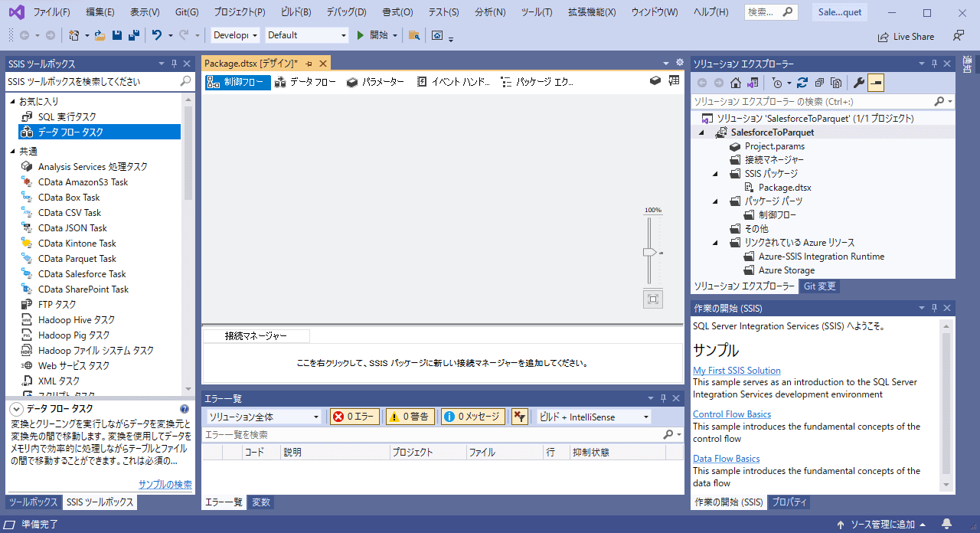Switch to the Git 変更 tab

click(x=819, y=286)
